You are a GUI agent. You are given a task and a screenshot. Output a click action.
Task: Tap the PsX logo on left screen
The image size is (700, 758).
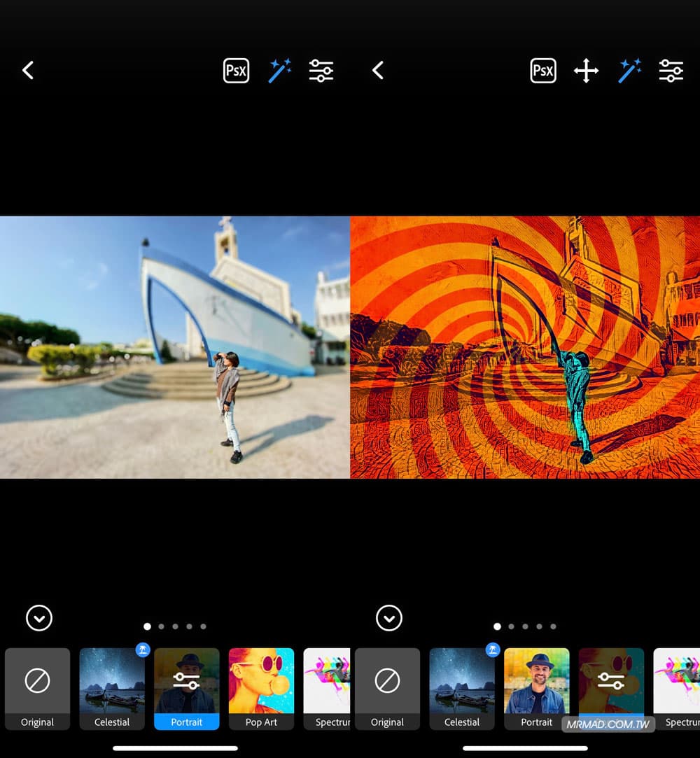[x=236, y=71]
